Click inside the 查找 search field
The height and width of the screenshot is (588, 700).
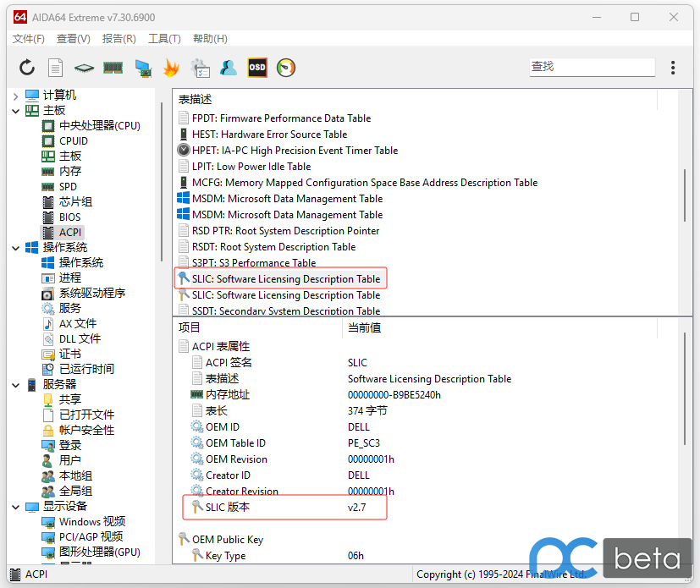[592, 67]
